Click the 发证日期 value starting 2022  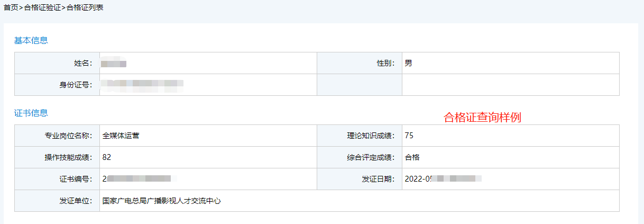pyautogui.click(x=443, y=179)
